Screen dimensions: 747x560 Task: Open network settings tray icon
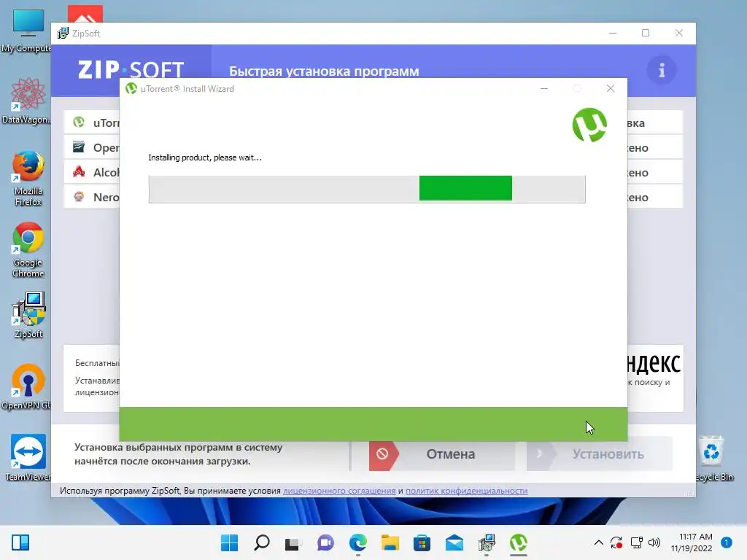coord(636,542)
